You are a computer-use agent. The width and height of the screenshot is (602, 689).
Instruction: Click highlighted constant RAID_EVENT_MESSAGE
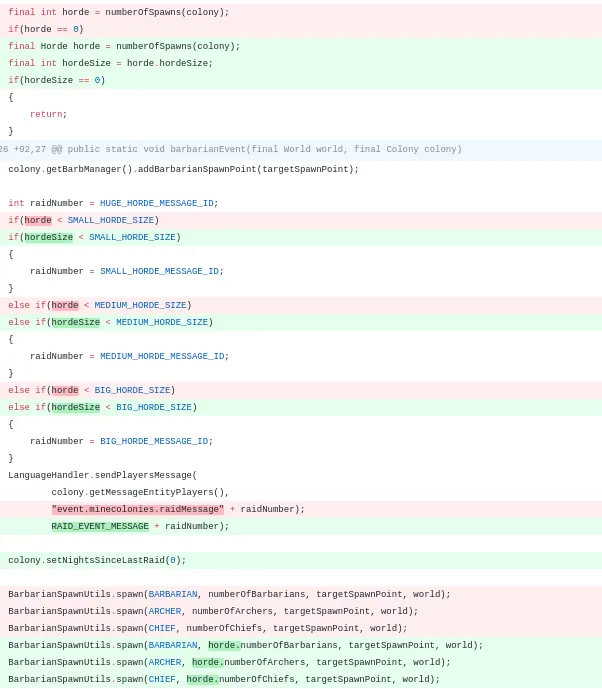pyautogui.click(x=100, y=526)
